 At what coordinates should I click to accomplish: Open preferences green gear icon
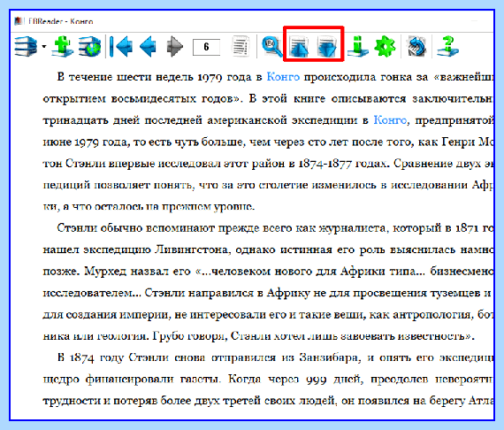pos(385,47)
